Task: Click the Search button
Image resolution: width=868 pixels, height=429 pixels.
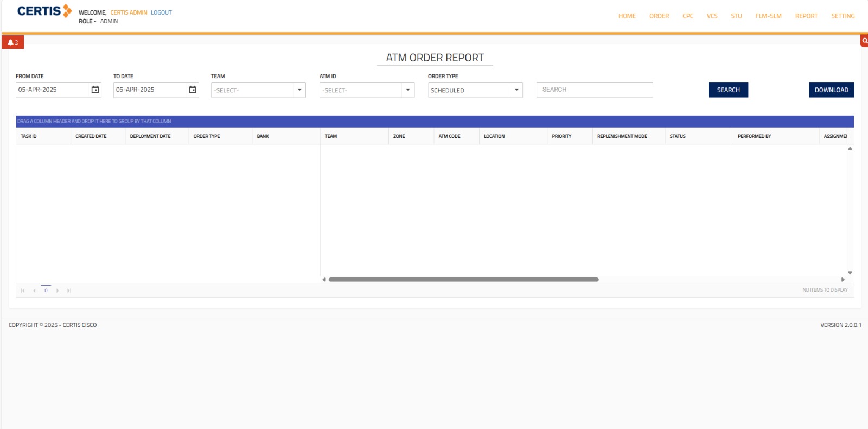Action: [728, 90]
